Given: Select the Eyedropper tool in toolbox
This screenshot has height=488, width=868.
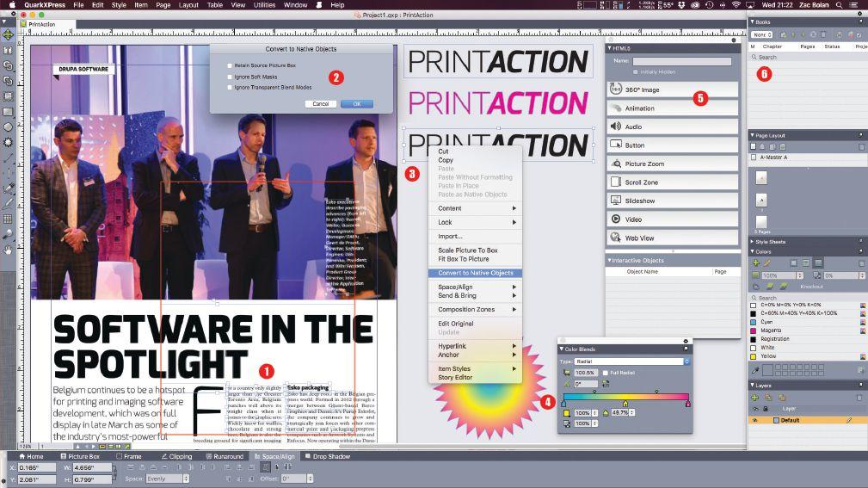Looking at the screenshot, I should 8,188.
